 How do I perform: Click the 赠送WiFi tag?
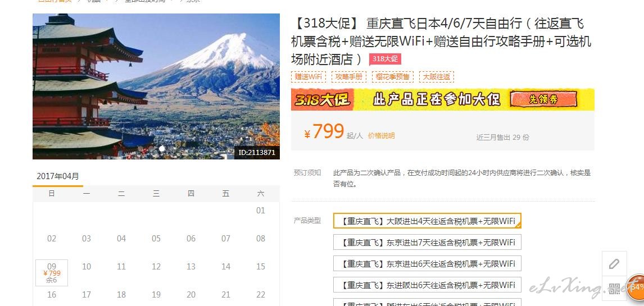pyautogui.click(x=309, y=77)
